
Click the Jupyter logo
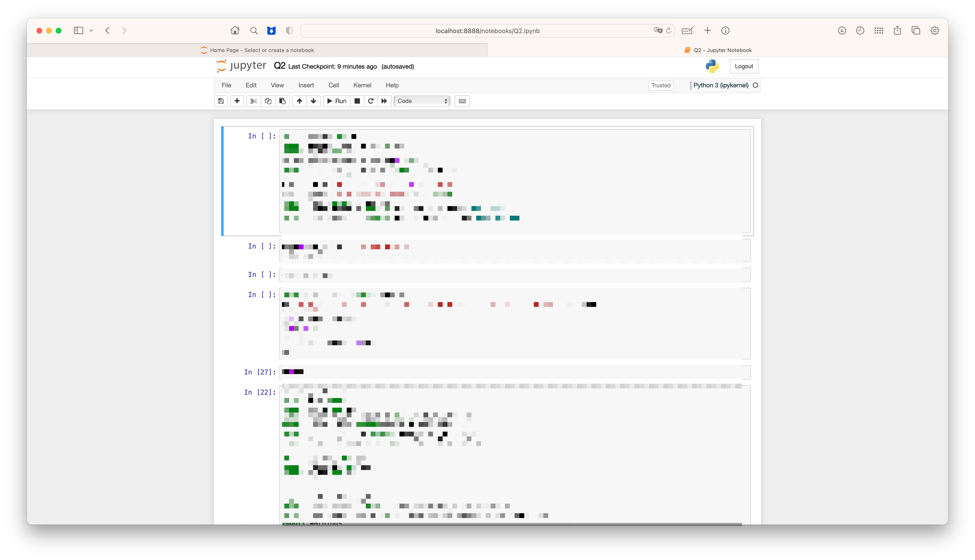pos(241,66)
